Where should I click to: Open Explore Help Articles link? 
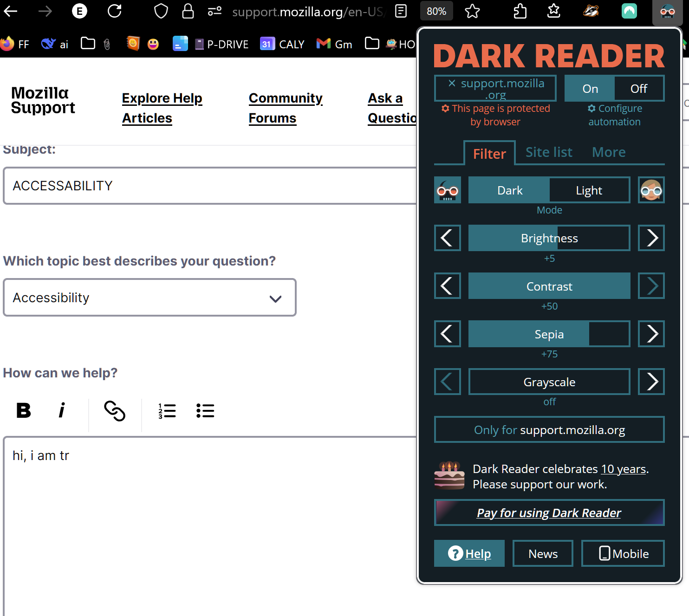tap(162, 108)
